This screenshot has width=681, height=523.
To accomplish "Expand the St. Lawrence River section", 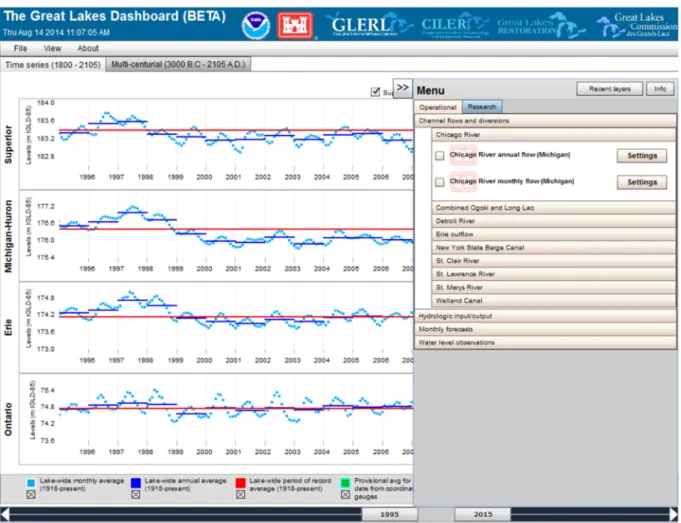I will coord(554,274).
